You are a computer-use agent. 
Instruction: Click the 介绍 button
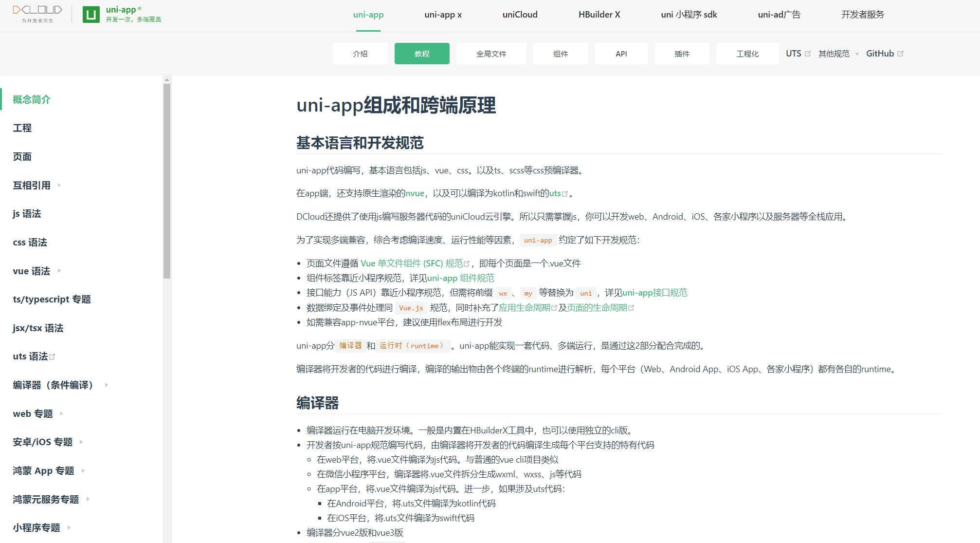(360, 54)
